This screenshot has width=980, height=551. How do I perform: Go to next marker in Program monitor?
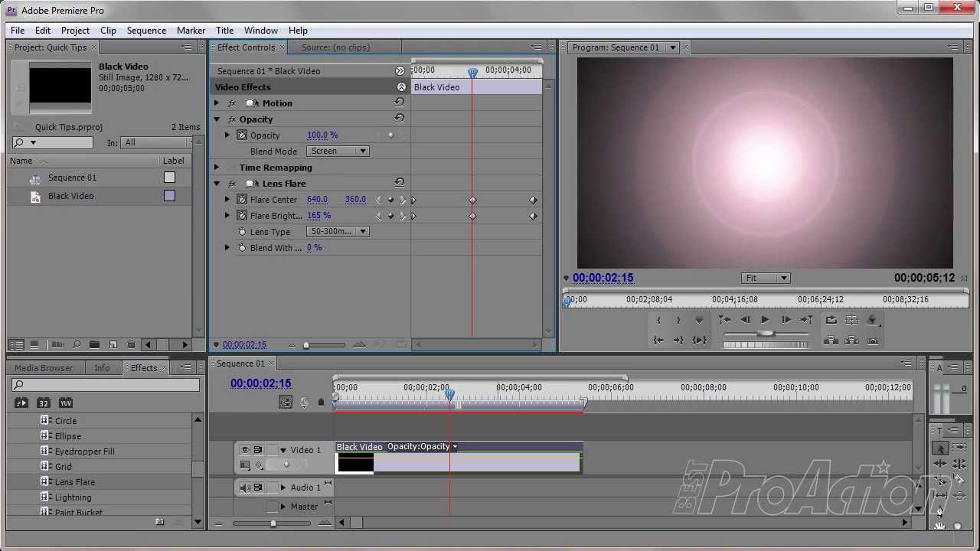(x=806, y=320)
